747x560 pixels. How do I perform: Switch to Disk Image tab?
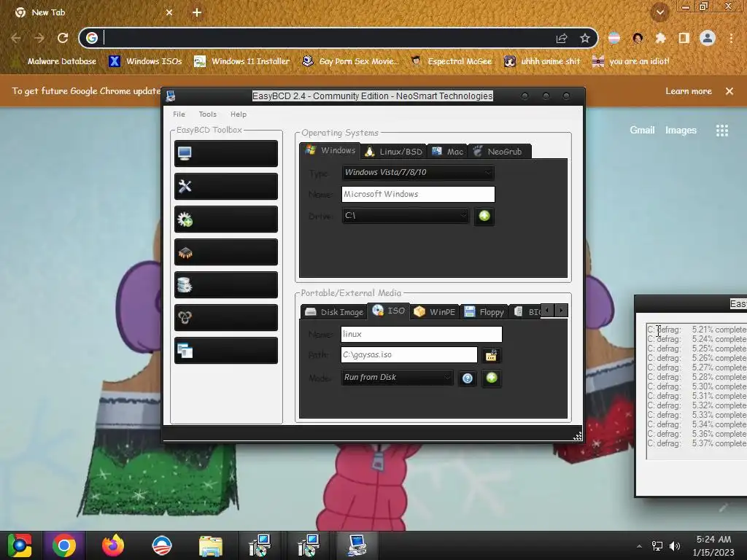pos(333,312)
